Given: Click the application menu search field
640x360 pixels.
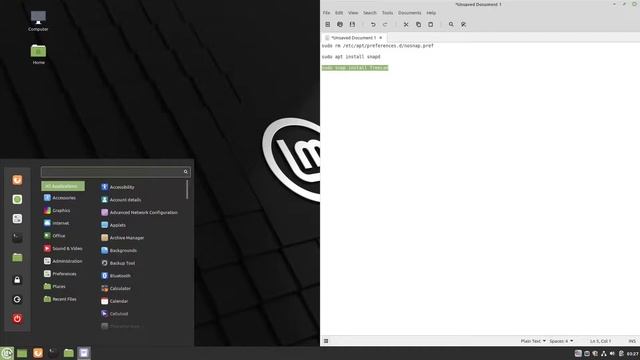Looking at the screenshot, I should 116,172.
